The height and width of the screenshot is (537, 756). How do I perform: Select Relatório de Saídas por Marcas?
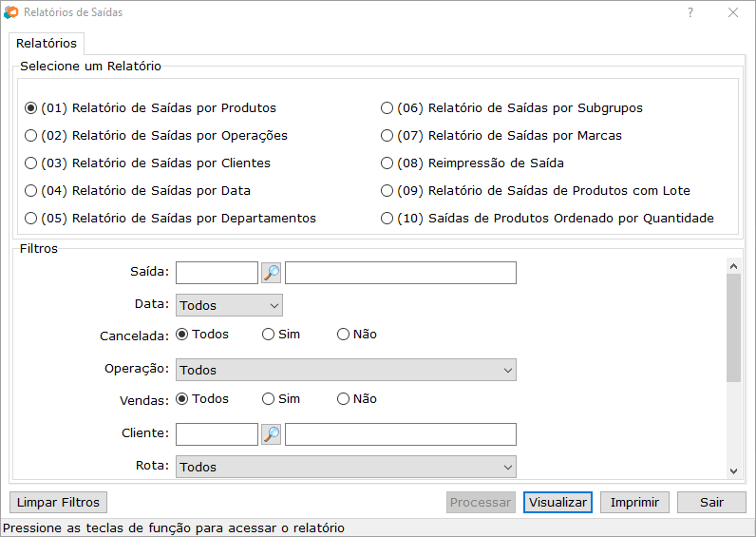[387, 136]
